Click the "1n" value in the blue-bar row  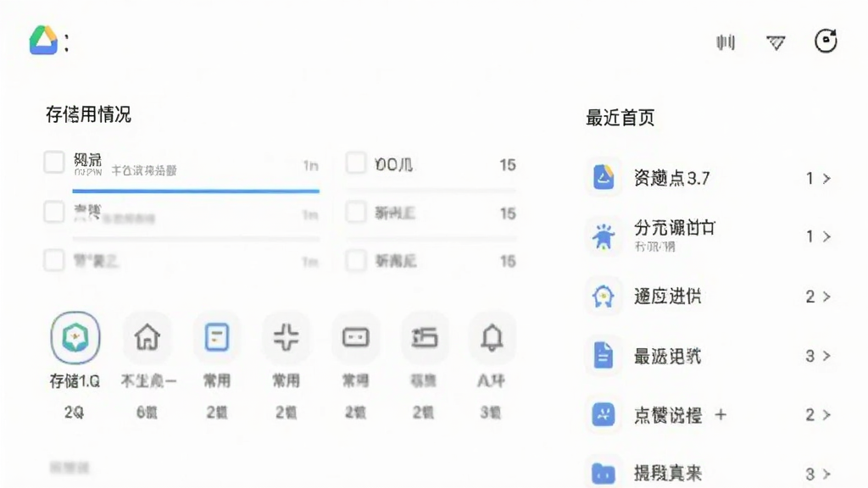point(310,165)
